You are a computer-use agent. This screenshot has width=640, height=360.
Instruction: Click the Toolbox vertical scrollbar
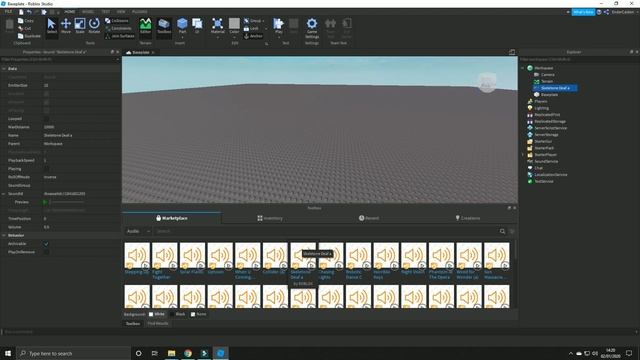point(516,249)
